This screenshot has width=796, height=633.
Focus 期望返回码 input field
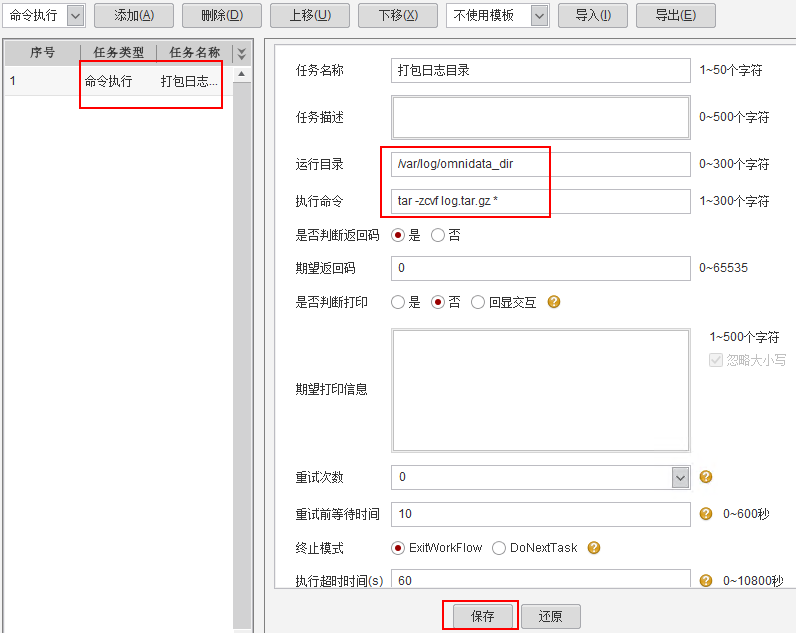541,268
